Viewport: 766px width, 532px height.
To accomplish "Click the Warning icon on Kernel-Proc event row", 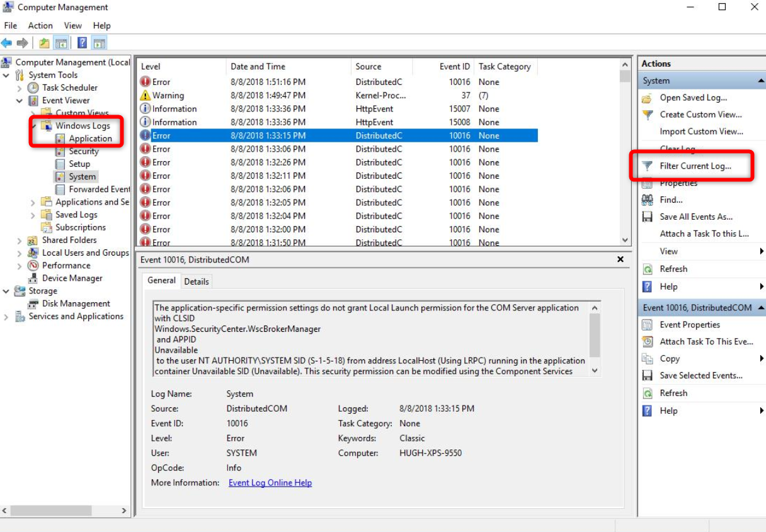I will [146, 96].
